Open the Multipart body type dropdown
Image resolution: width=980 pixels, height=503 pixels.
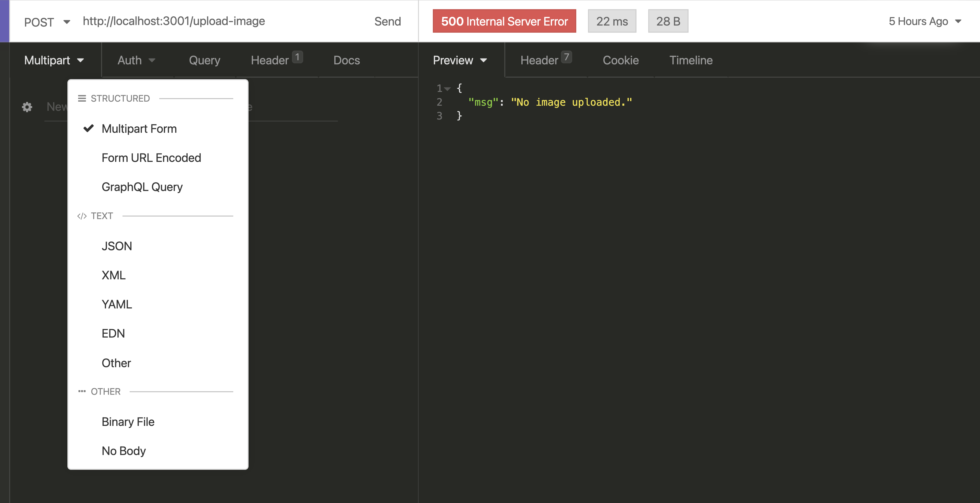[54, 60]
